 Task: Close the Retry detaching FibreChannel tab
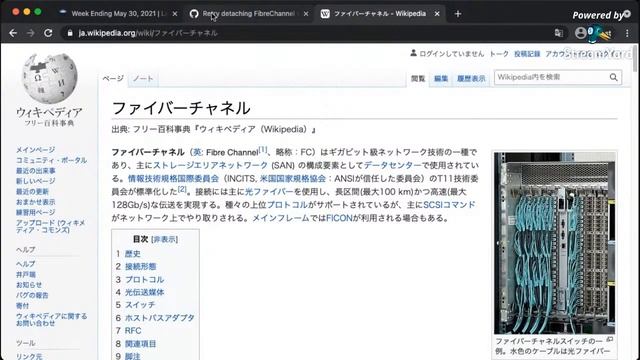[x=306, y=14]
